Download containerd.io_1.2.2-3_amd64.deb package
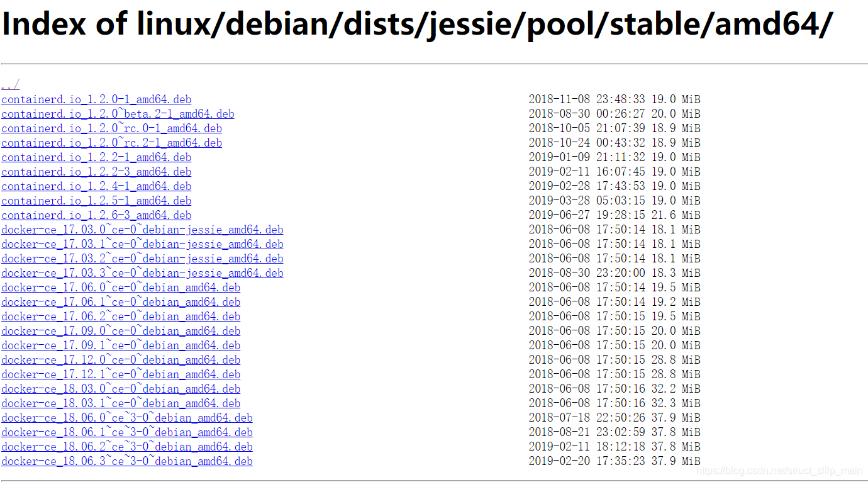 click(x=96, y=172)
